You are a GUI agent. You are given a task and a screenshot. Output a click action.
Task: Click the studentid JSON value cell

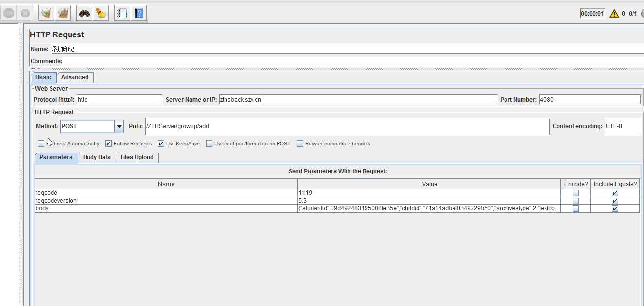(429, 209)
